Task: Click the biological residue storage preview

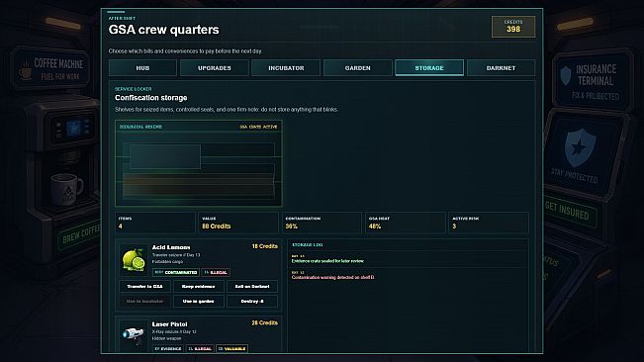Action: 199,163
